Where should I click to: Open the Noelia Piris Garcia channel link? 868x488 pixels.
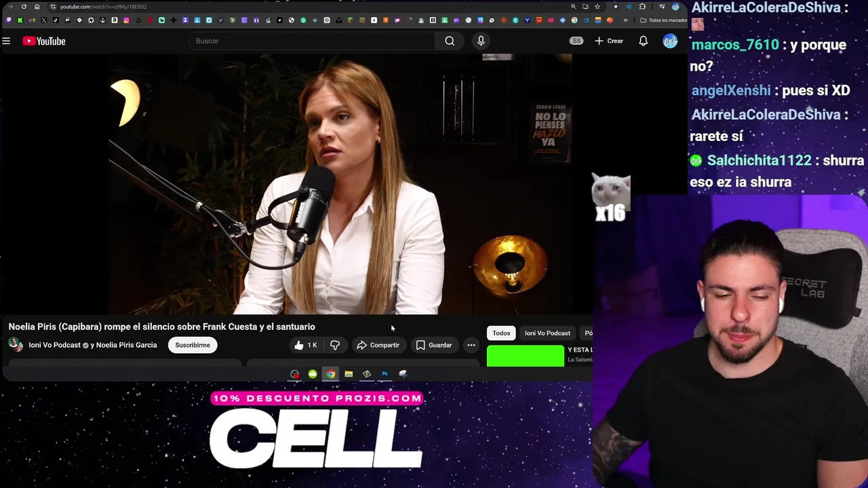[126, 345]
